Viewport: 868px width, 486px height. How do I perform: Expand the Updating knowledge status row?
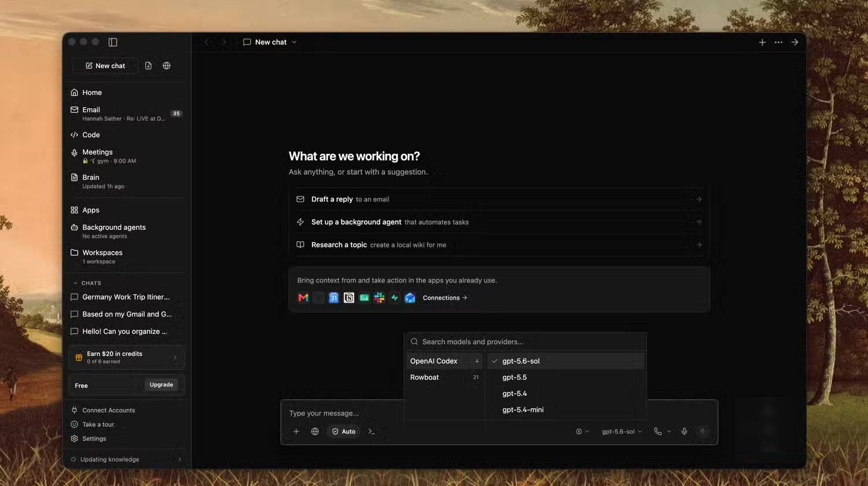(126, 459)
